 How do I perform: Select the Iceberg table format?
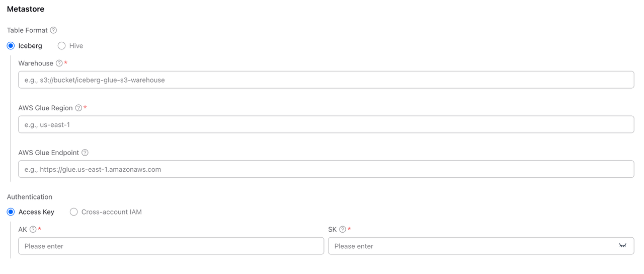(x=11, y=46)
